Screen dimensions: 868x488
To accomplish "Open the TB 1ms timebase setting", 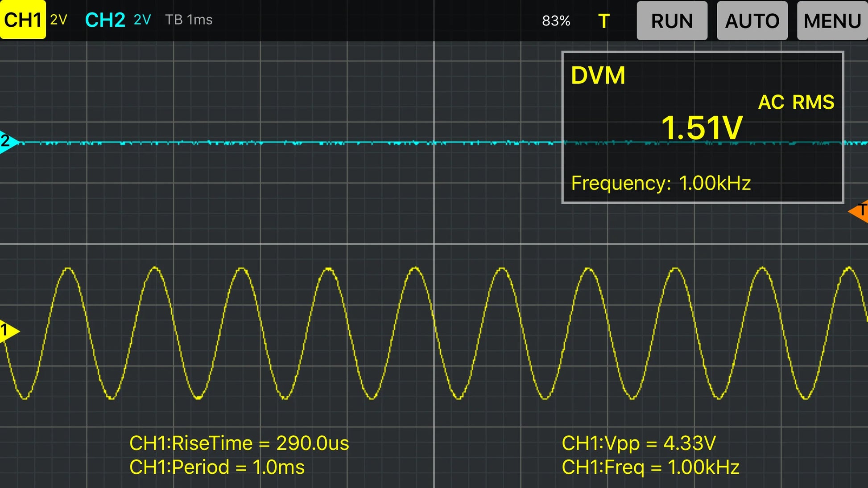I will (189, 20).
